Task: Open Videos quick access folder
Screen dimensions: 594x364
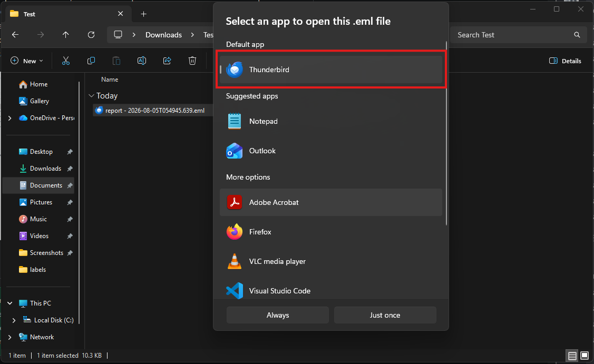Action: coord(38,236)
